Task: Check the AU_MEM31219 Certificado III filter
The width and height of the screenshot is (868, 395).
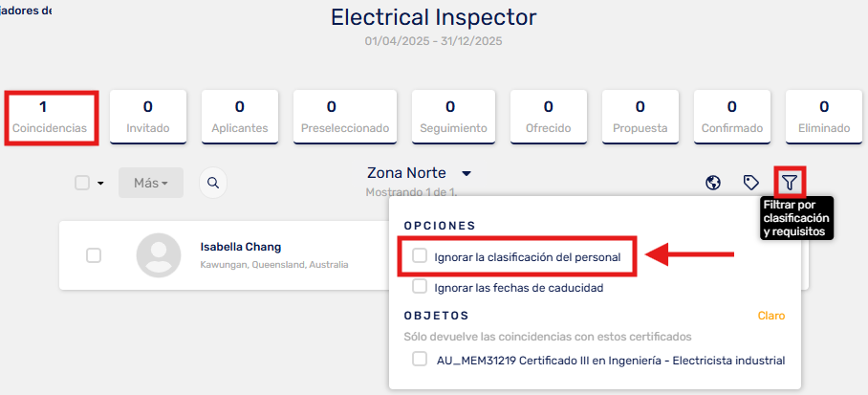Action: pos(421,359)
